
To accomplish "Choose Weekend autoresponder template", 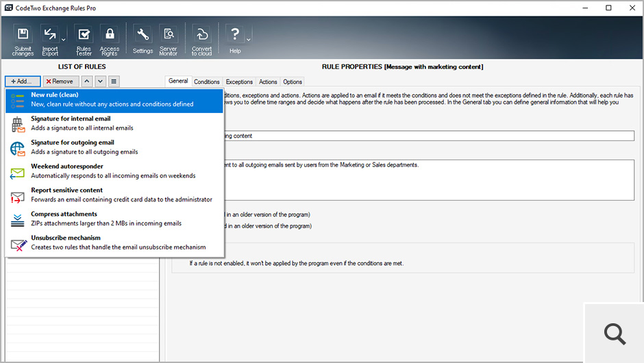I will pos(114,171).
